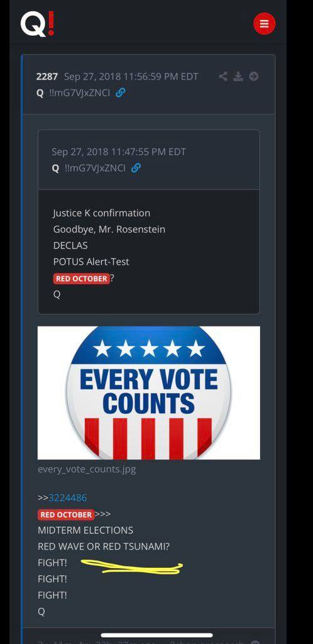Click chain link icon beside post 2287 tripcode
Image resolution: width=313 pixels, height=644 pixels.
(x=120, y=93)
